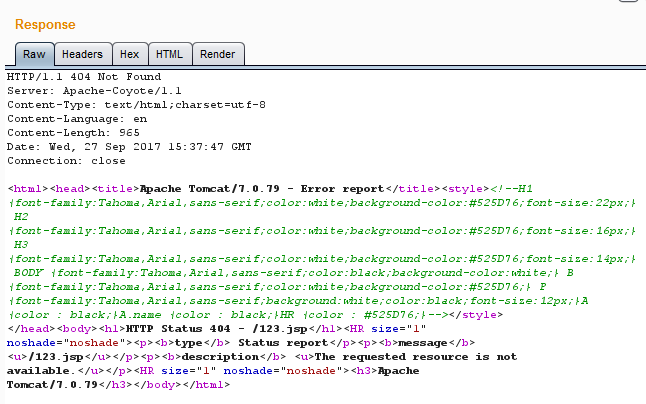Click the HTTP/1.1 404 Not Found status line

coord(83,77)
